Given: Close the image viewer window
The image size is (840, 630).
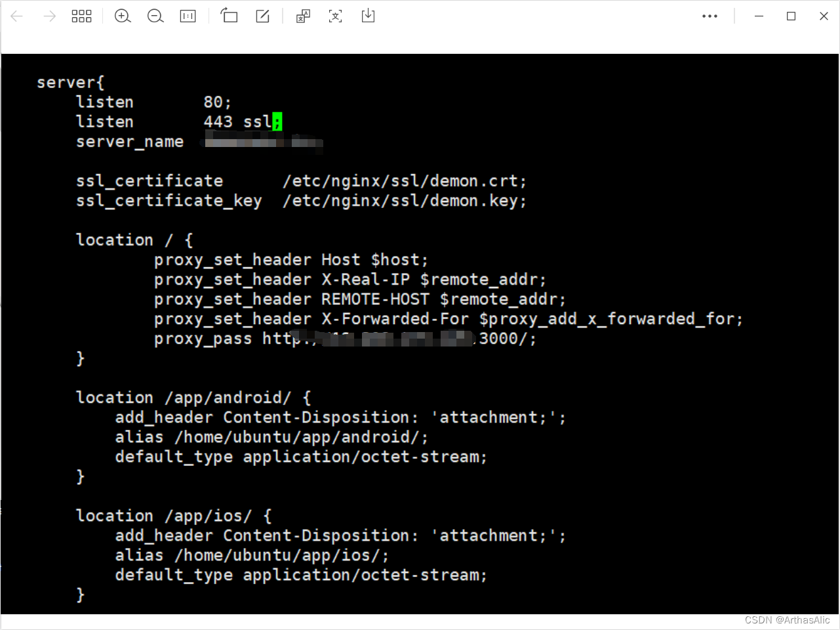Looking at the screenshot, I should 824,16.
